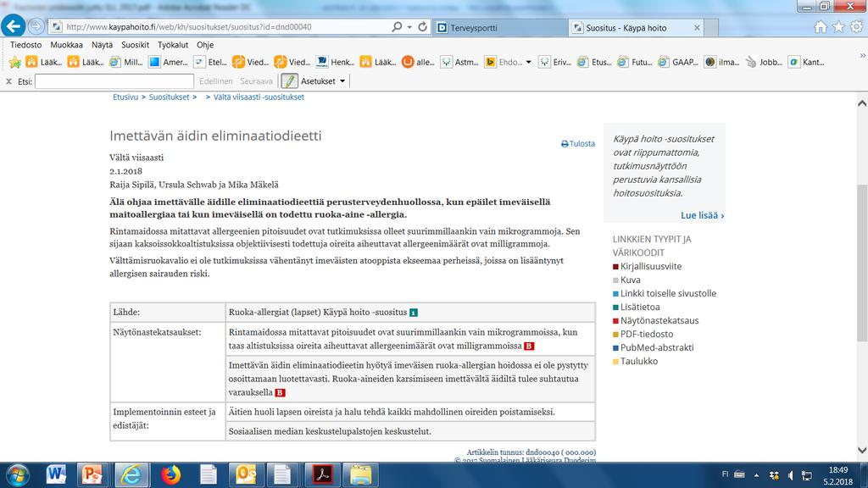Open PowerPoint from the taskbar
The image size is (868, 488).
coord(92,474)
